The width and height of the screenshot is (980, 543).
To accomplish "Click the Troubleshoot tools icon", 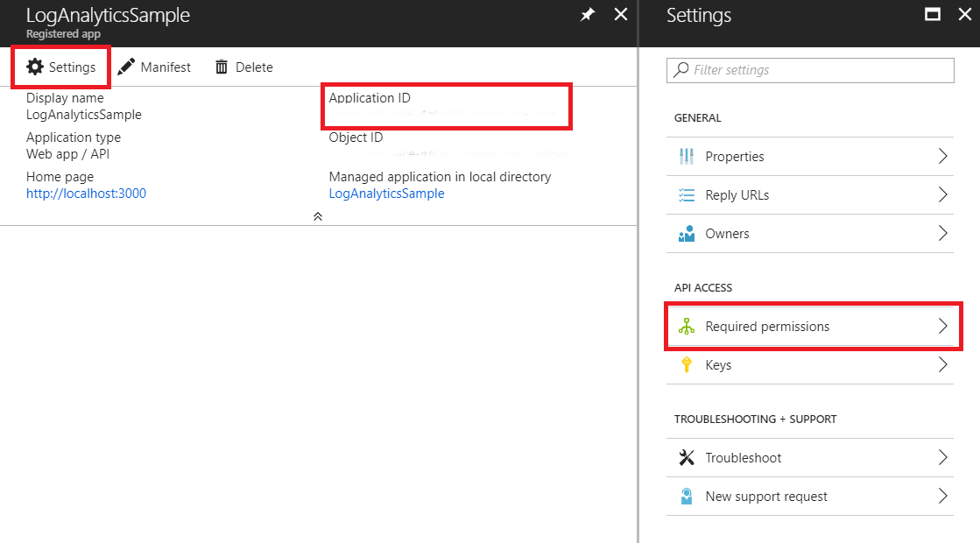I will tap(687, 457).
